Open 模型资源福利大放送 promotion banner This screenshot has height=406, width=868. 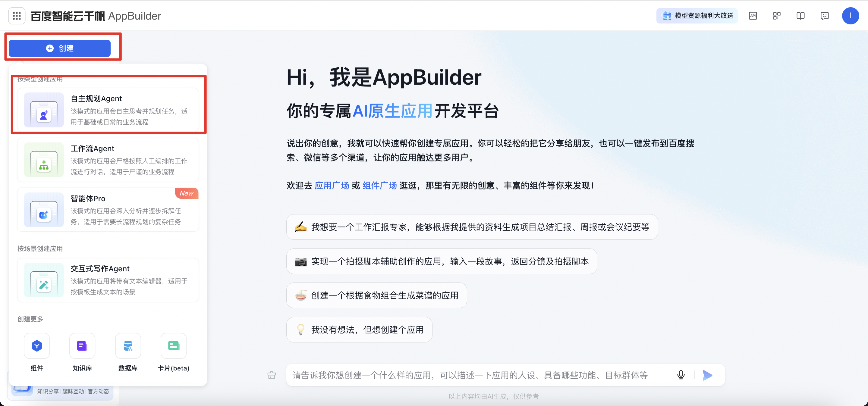[697, 16]
